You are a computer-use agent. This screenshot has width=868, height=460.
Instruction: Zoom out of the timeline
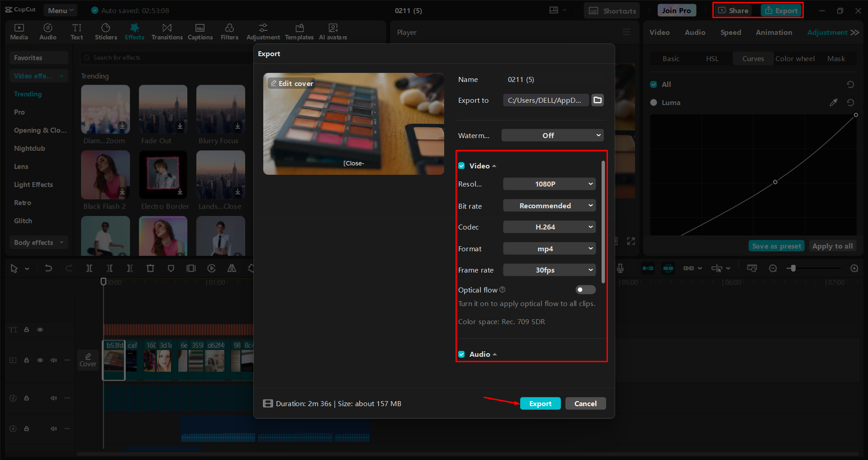tap(773, 268)
